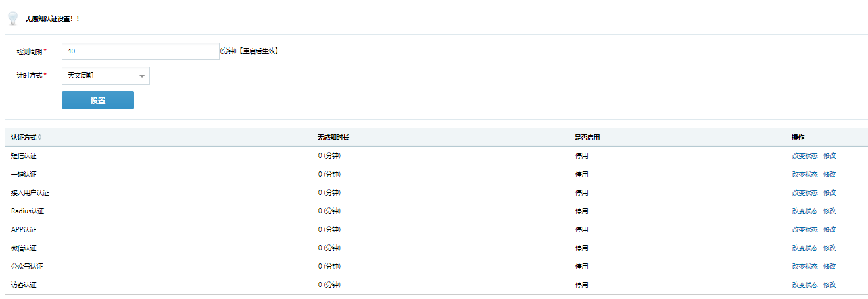This screenshot has height=299, width=868.
Task: Click the 检测周期 field label
Action: coord(30,51)
